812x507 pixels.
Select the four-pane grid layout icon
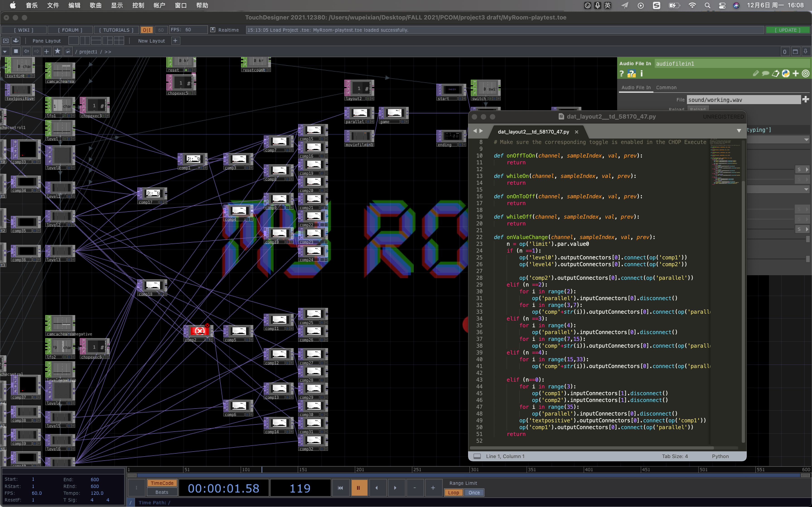[x=119, y=41]
